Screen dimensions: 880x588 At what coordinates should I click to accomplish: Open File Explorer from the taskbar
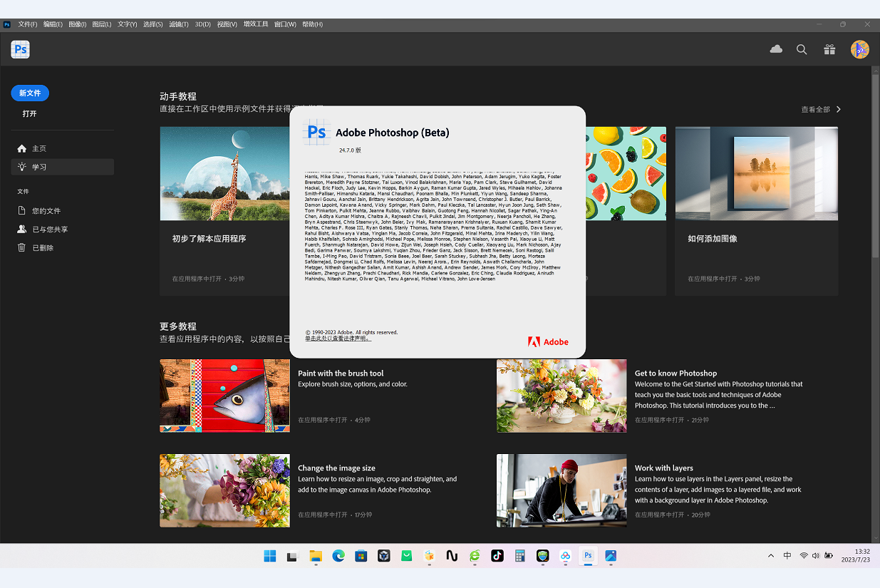point(316,556)
